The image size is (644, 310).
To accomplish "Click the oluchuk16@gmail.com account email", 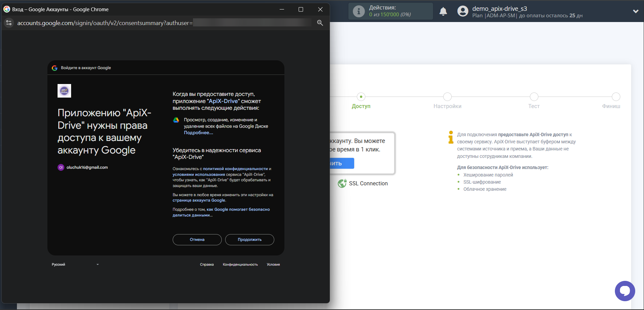I will point(87,167).
